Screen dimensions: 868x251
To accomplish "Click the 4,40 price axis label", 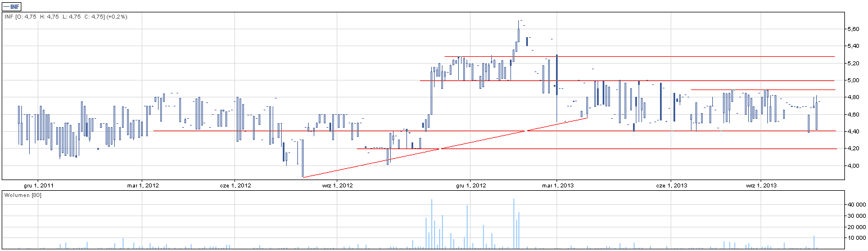I will point(853,132).
